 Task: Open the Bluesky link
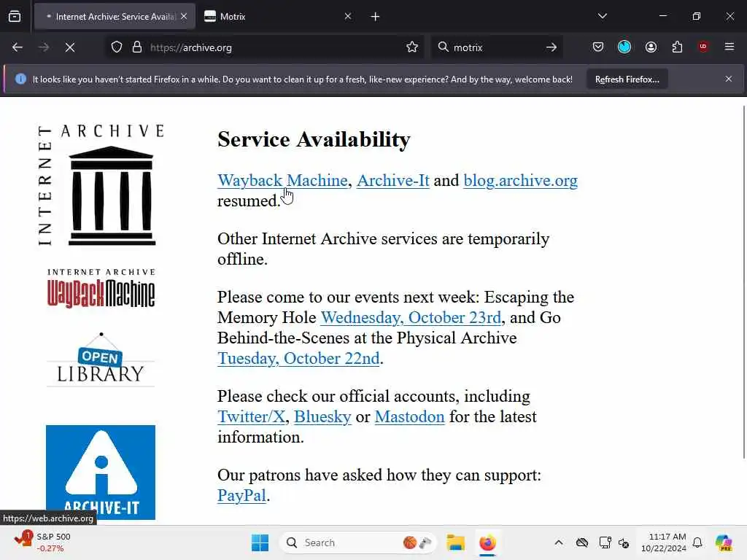tap(322, 416)
